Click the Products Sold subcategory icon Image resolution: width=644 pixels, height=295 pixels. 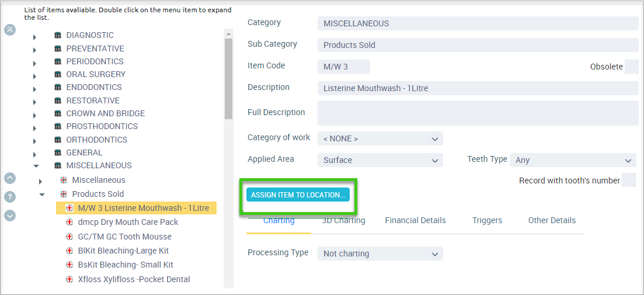[x=64, y=193]
